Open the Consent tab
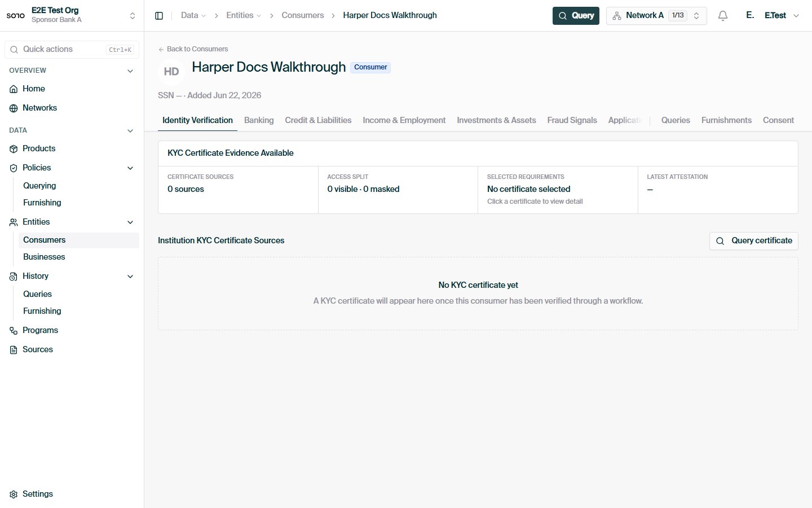The height and width of the screenshot is (508, 812). [x=778, y=120]
